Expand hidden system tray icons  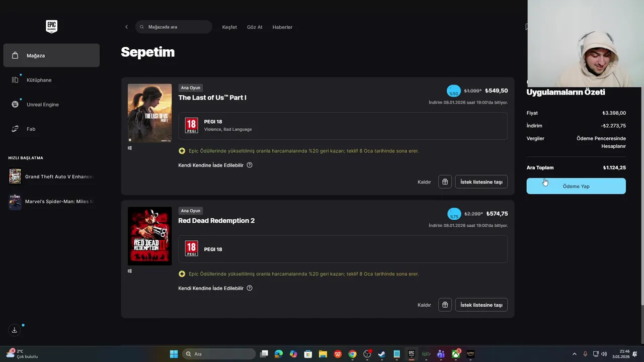tap(575, 354)
